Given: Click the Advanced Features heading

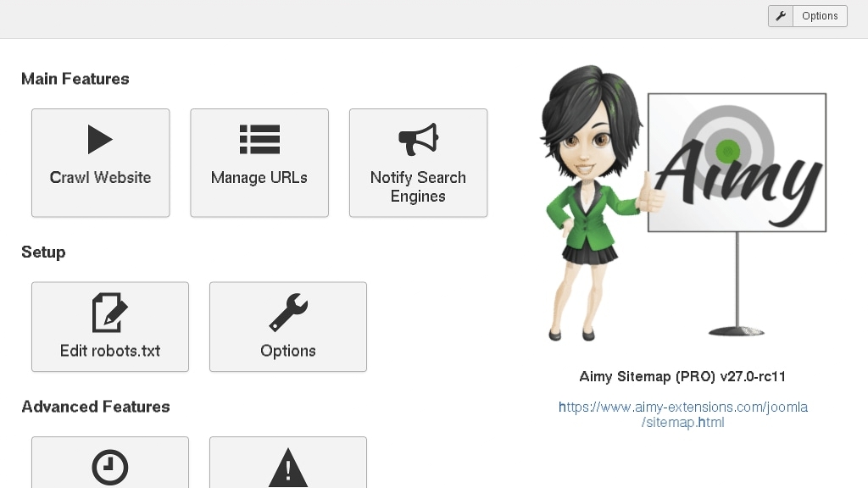Looking at the screenshot, I should (x=96, y=407).
